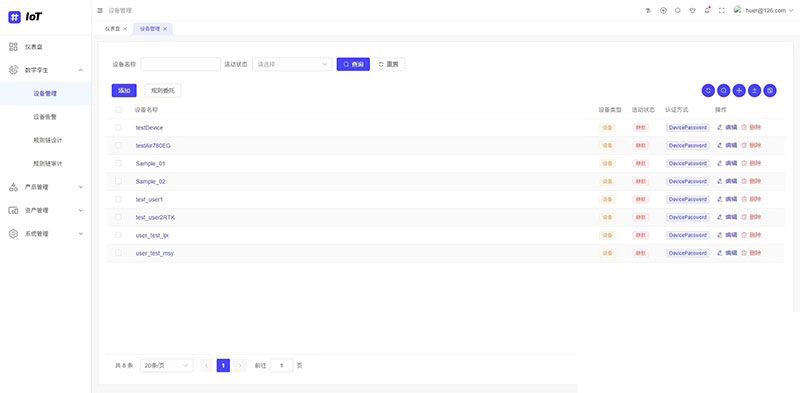This screenshot has width=800, height=393.
Task: Edit the user_test_msy row
Action: click(x=727, y=253)
